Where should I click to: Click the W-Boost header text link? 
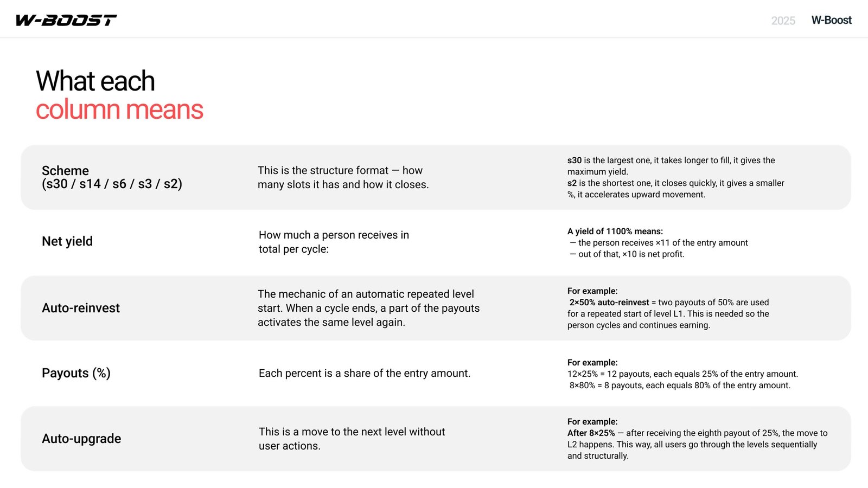[x=831, y=20]
